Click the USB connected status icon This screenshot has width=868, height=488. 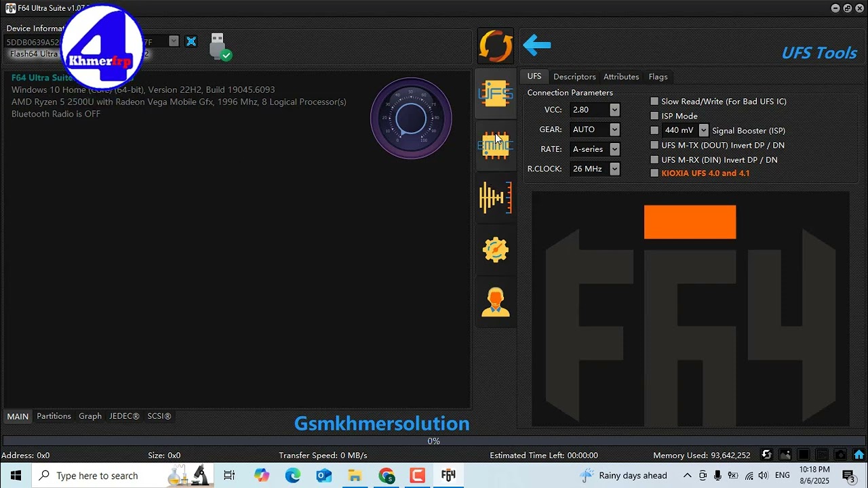point(219,47)
